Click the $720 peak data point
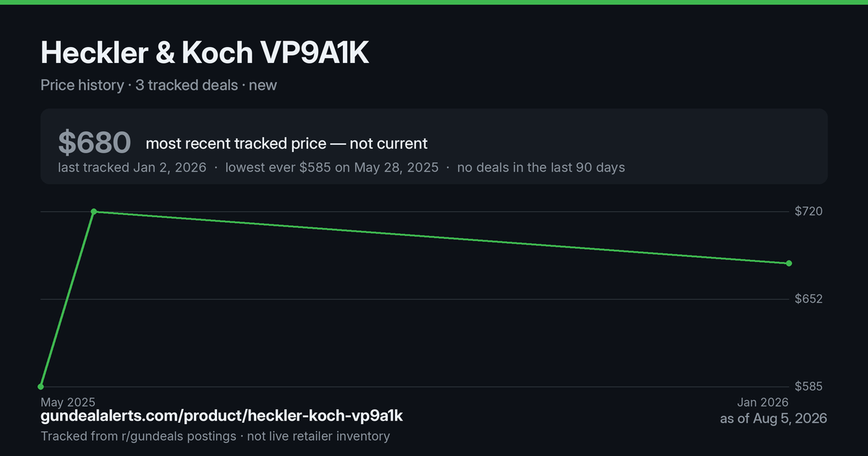 point(94,211)
